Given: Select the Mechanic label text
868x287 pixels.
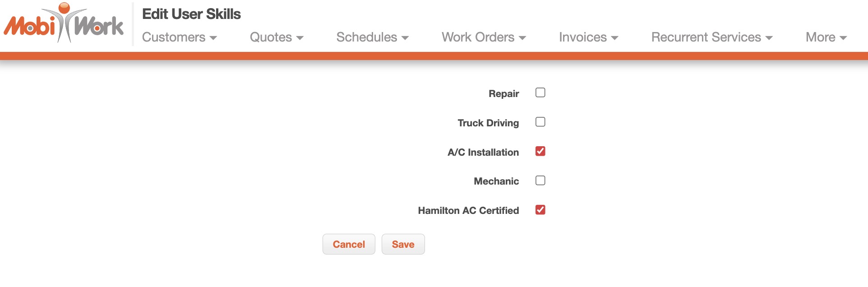Looking at the screenshot, I should (x=496, y=181).
